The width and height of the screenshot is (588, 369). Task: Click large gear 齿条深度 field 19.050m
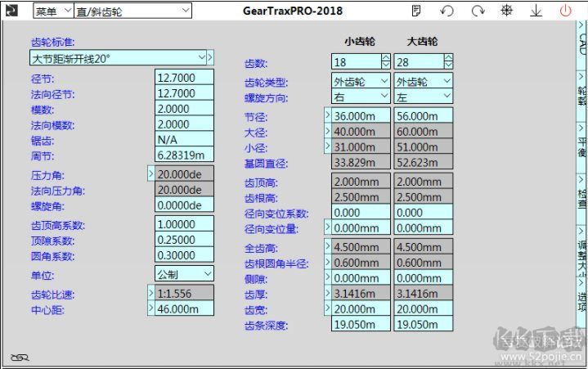[x=424, y=324]
